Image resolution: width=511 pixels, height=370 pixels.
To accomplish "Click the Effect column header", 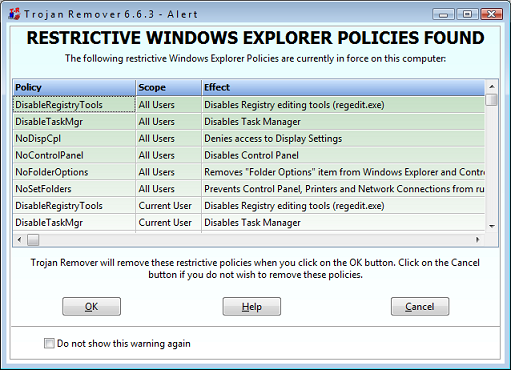I will pyautogui.click(x=343, y=87).
